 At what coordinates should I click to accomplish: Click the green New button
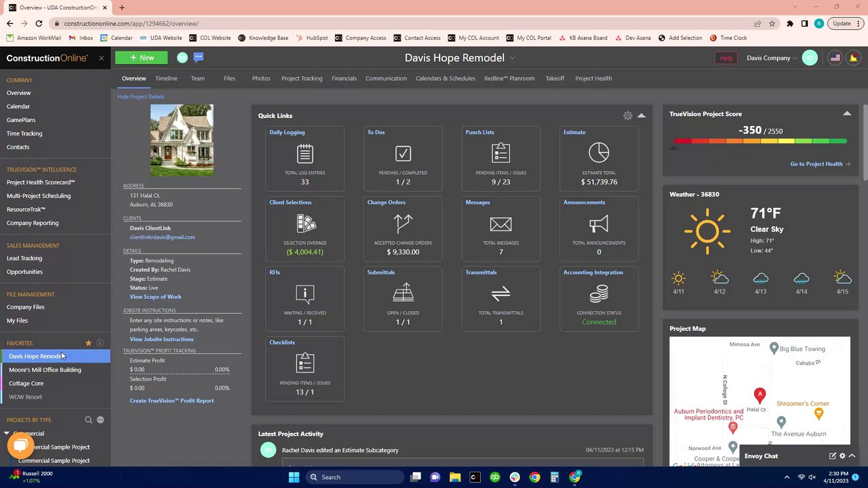point(141,58)
